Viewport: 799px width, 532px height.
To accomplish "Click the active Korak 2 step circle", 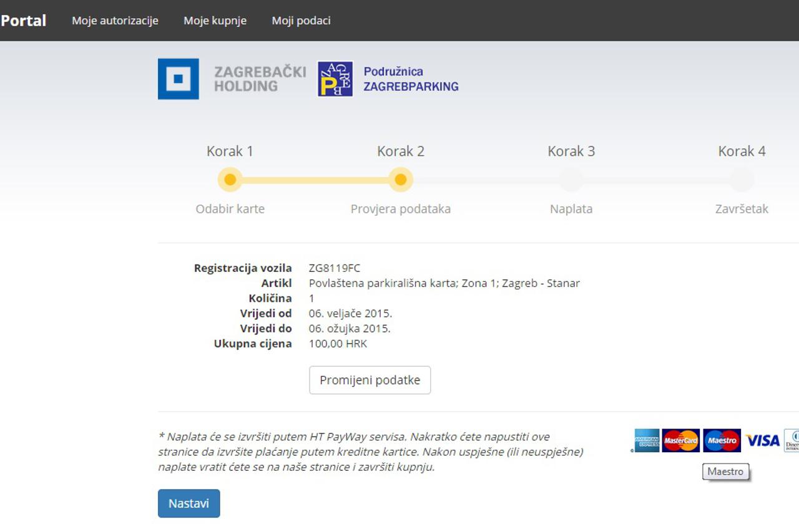I will click(x=401, y=180).
